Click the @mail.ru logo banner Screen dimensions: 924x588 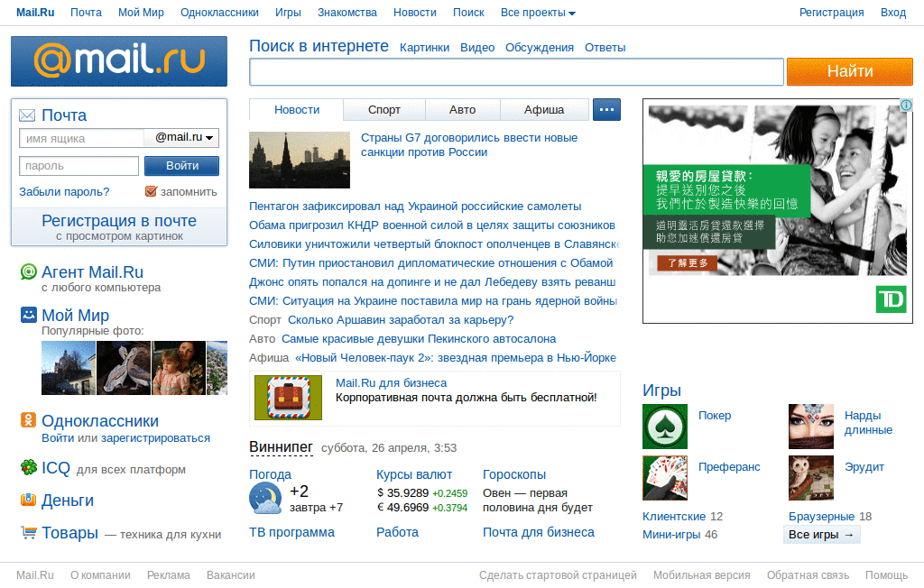click(x=119, y=61)
